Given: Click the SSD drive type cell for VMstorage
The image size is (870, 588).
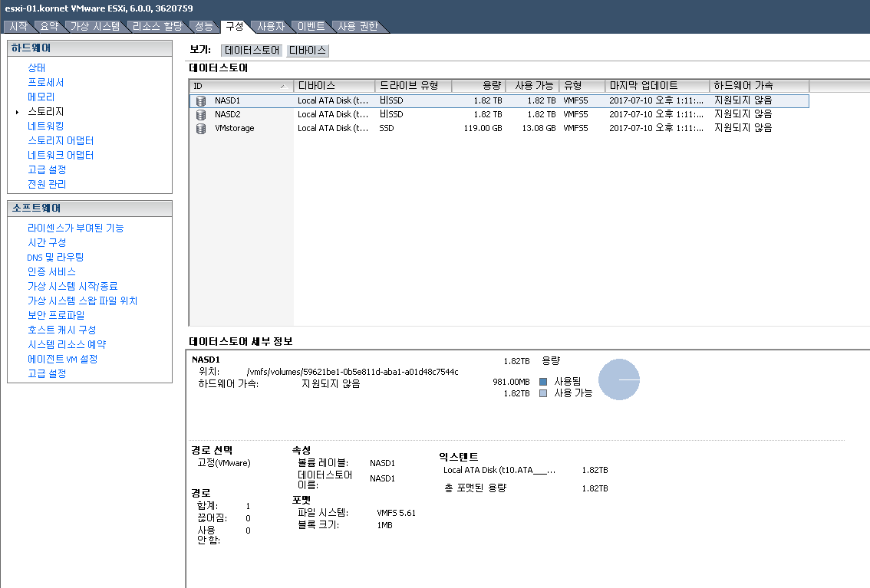Looking at the screenshot, I should pos(387,129).
